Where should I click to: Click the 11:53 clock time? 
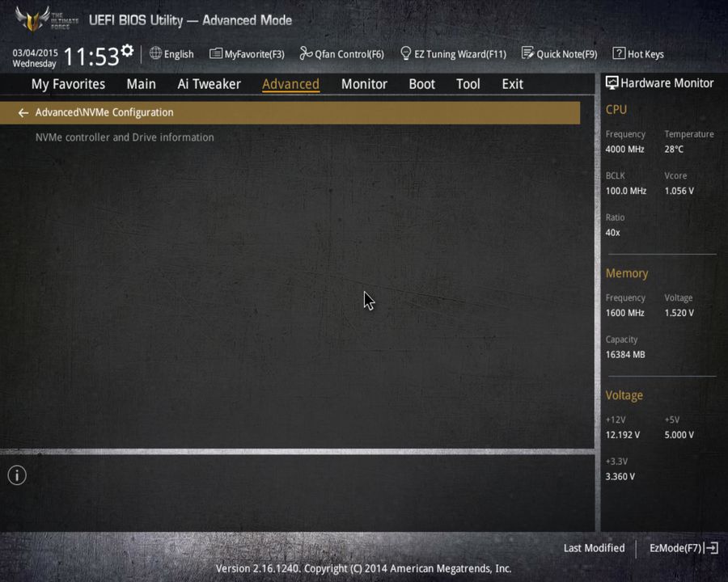click(x=91, y=57)
